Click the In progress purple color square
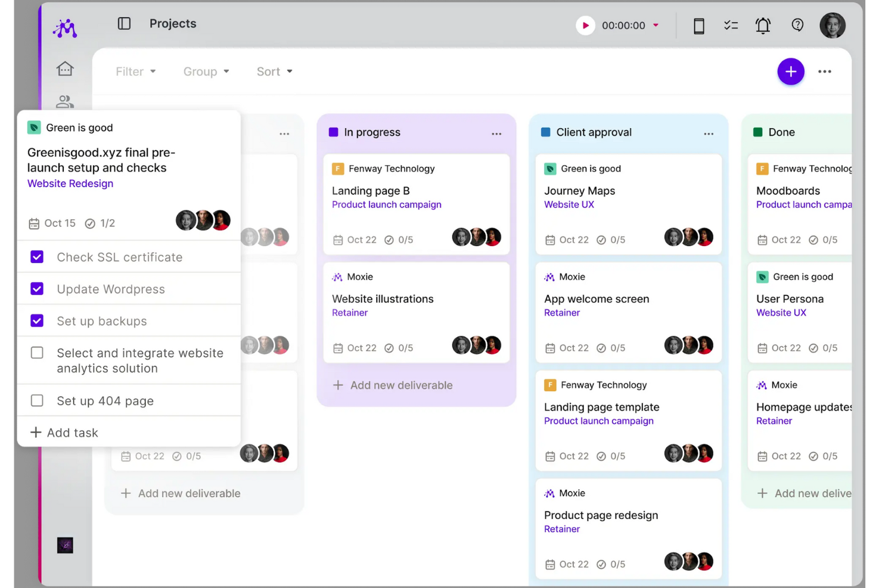This screenshot has height=588, width=882. 334,132
